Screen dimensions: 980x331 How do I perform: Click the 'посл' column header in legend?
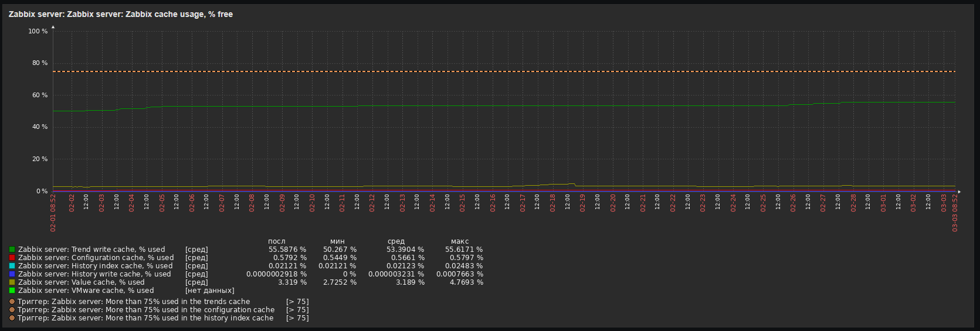pos(277,241)
